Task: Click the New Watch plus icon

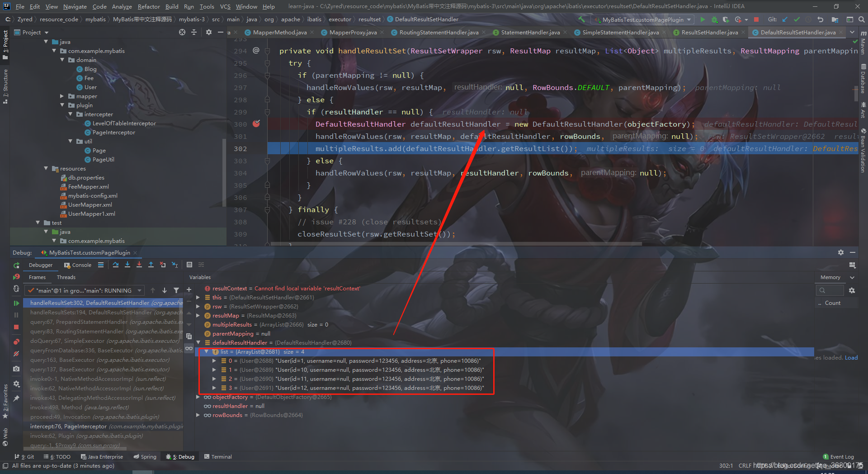Action: pos(189,290)
